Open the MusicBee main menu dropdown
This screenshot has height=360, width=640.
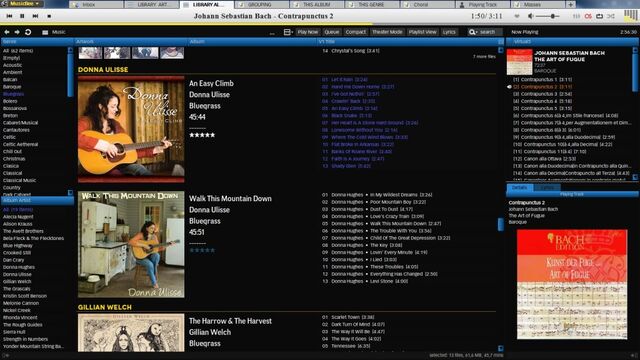23,4
